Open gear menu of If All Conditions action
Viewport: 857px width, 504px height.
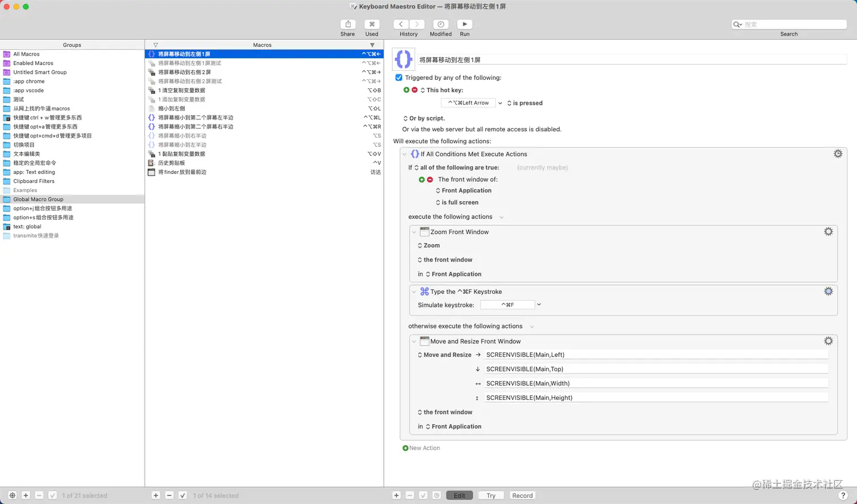coord(838,154)
